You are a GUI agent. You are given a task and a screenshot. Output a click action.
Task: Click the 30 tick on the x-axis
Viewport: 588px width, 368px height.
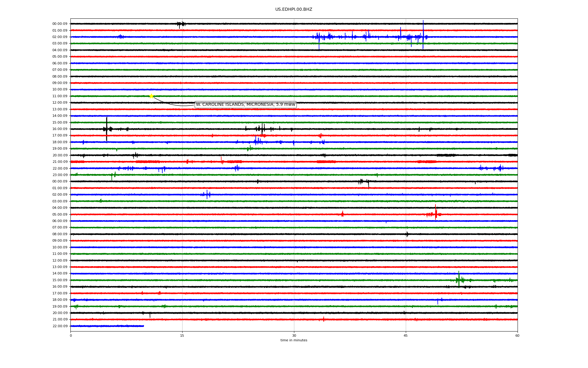294,335
